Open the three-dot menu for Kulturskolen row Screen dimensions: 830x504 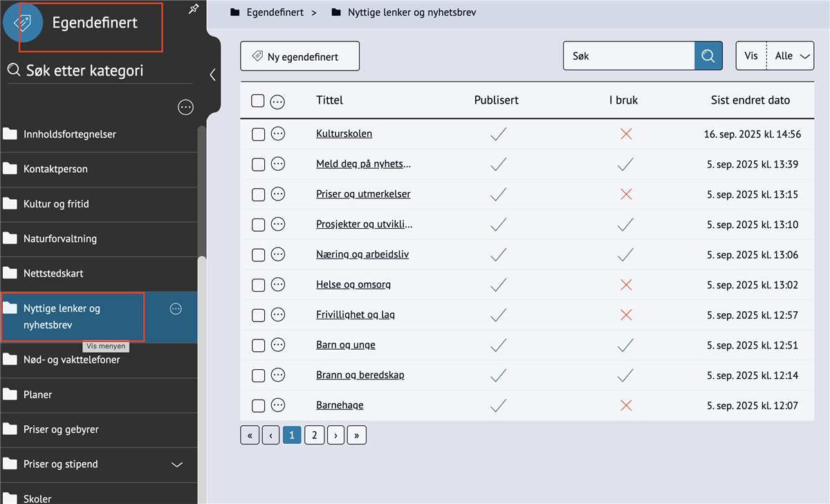278,134
